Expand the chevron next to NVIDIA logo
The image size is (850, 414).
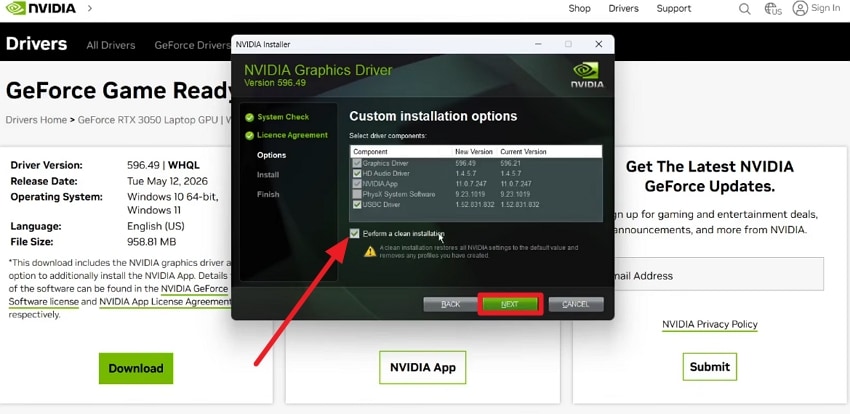tap(89, 8)
